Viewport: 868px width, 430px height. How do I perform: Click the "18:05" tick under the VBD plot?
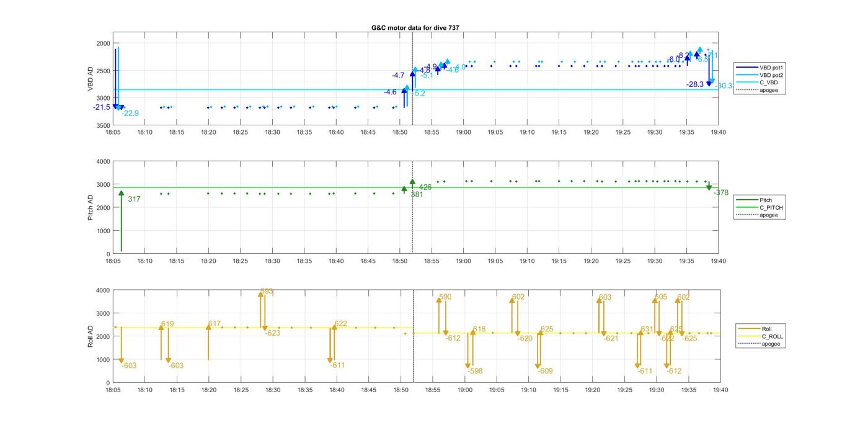click(x=113, y=132)
